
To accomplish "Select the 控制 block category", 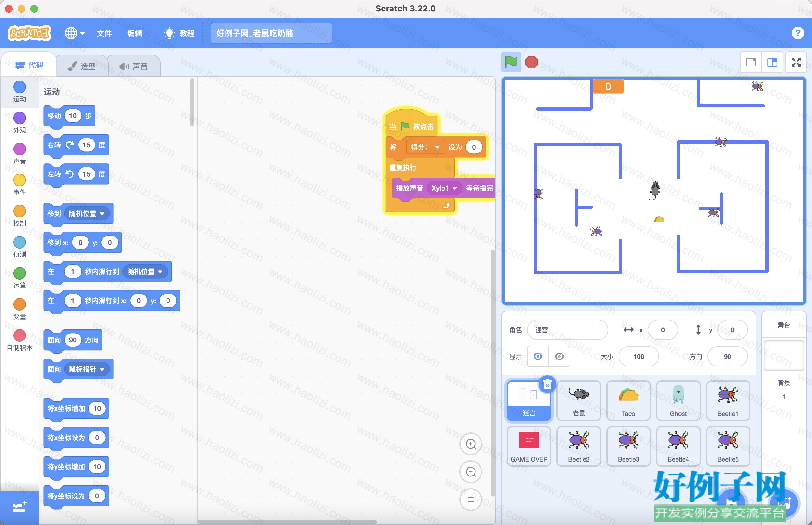I will point(19,216).
